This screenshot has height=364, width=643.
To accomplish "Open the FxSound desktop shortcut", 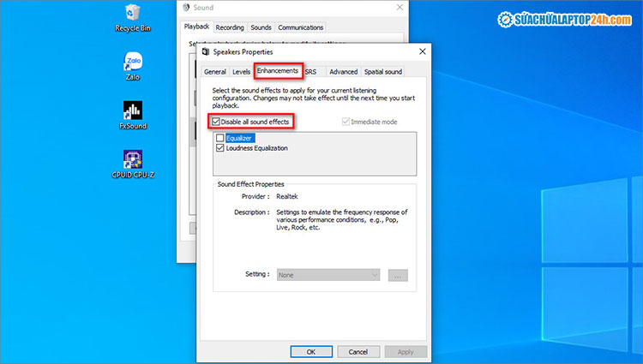I will pos(132,112).
